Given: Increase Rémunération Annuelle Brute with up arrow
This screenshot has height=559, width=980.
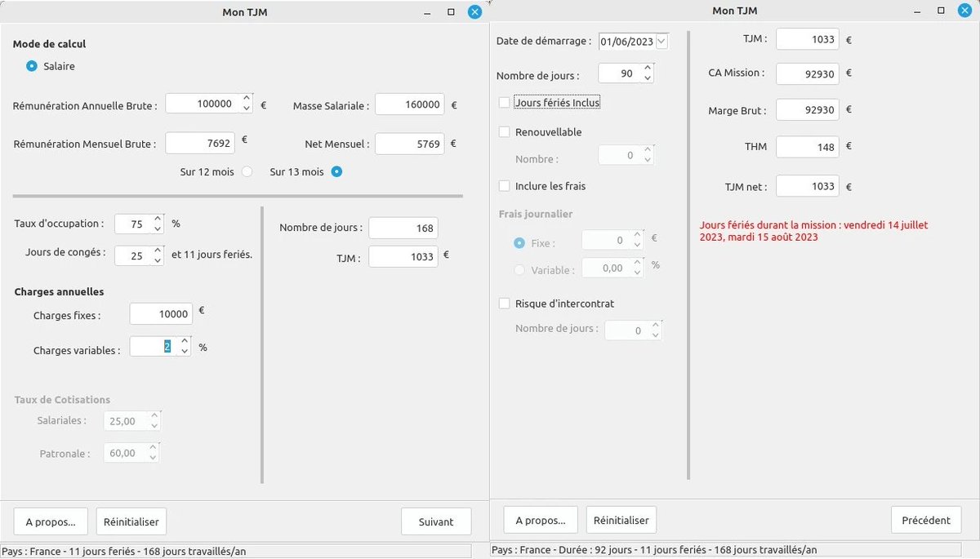Looking at the screenshot, I should 247,99.
